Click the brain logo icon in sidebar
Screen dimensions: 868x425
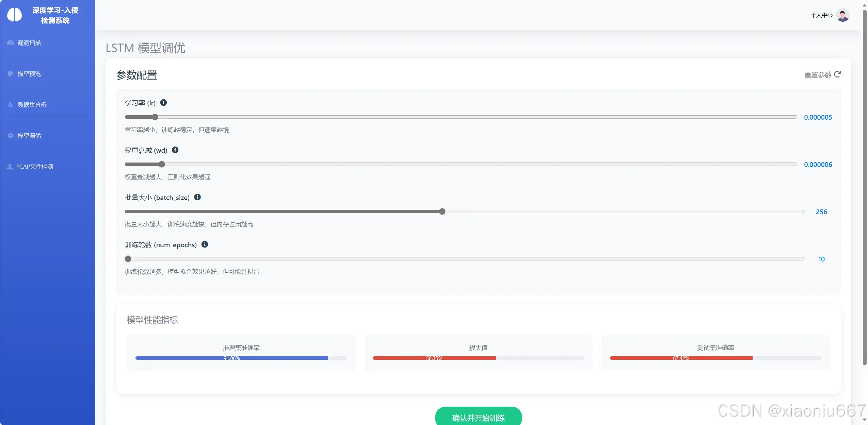(14, 15)
